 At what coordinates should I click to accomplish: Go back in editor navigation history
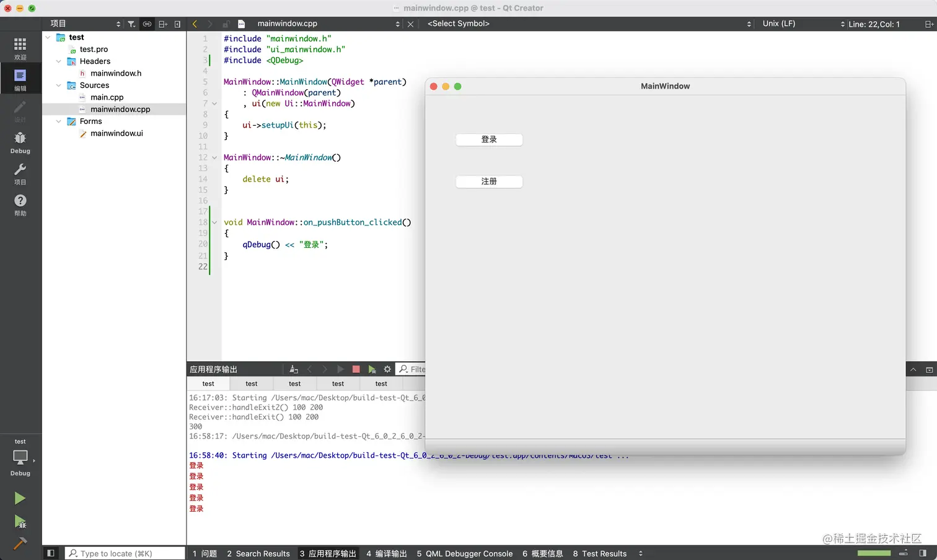point(195,24)
